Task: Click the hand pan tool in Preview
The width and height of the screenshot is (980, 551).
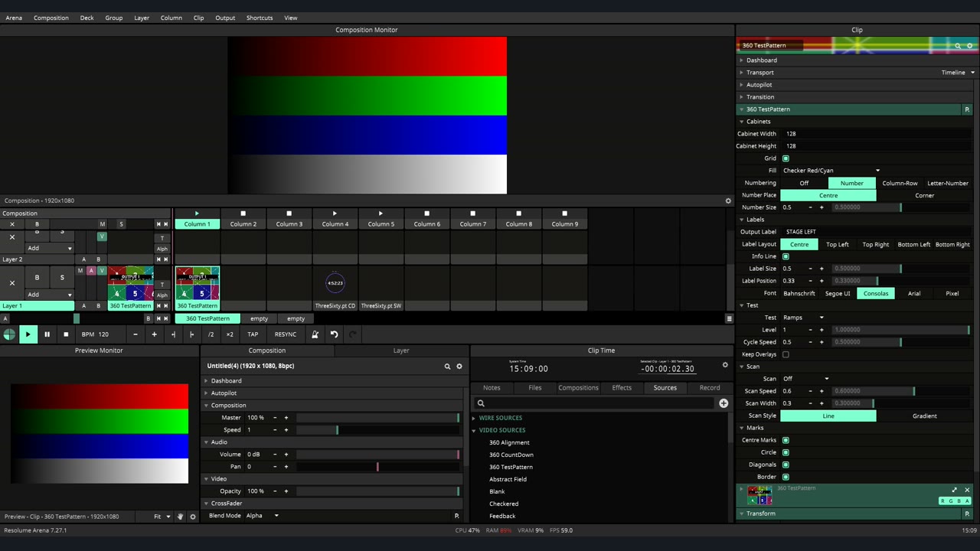Action: point(181,517)
